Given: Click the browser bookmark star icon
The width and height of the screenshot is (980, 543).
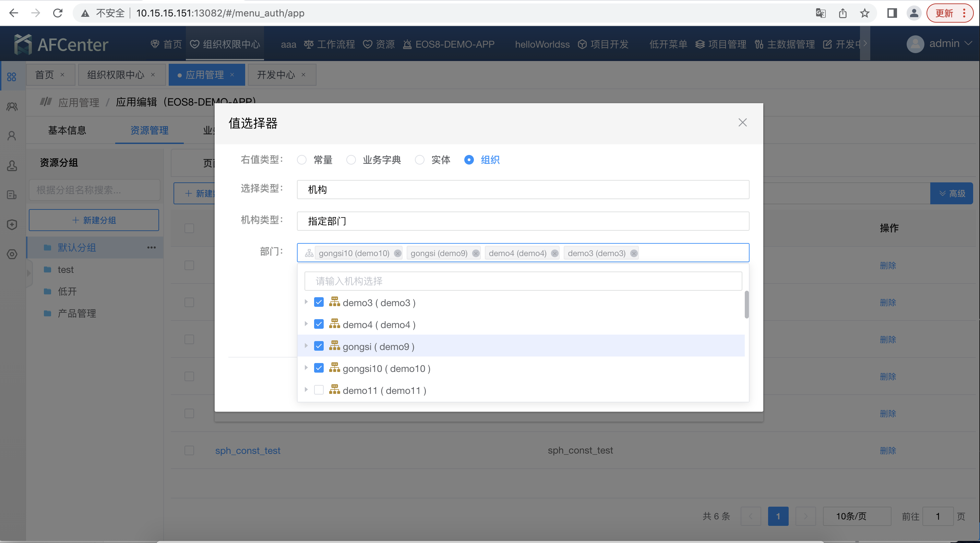Looking at the screenshot, I should point(865,13).
